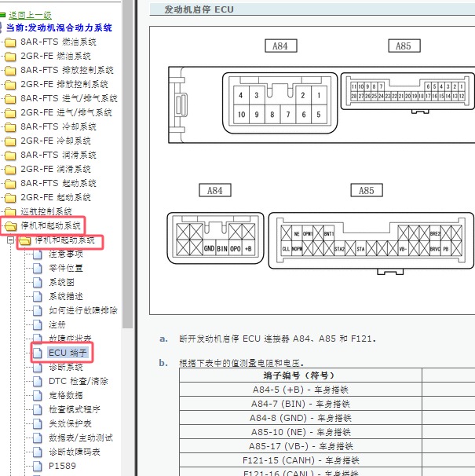
Task: Open the 零件位置 page
Action: click(66, 268)
